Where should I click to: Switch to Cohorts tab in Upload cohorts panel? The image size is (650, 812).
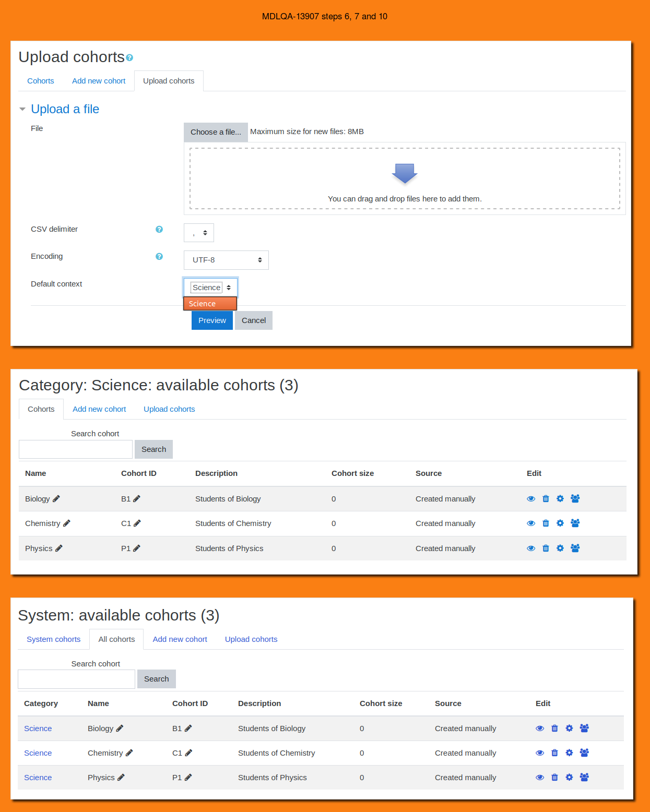41,81
